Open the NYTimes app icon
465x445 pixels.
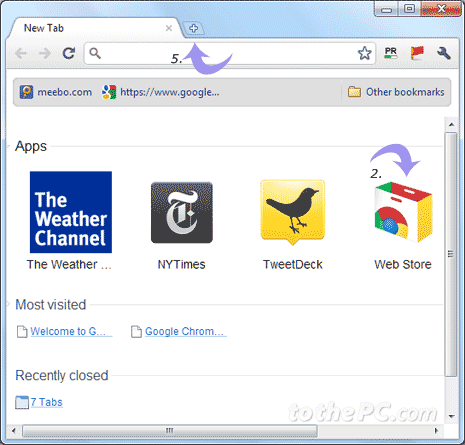tap(182, 212)
